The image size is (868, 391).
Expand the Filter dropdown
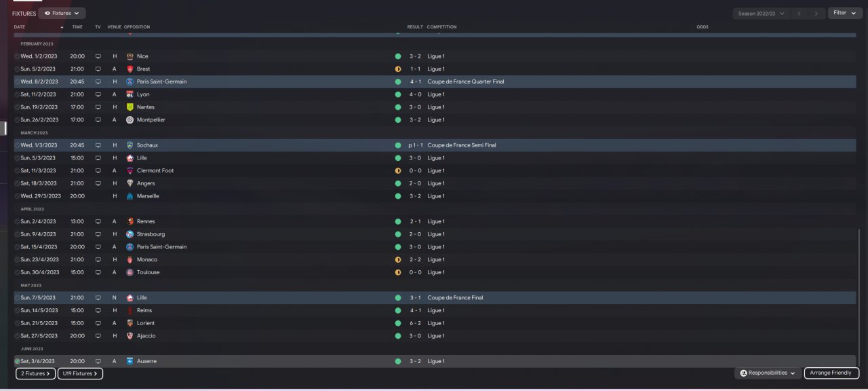pos(845,13)
